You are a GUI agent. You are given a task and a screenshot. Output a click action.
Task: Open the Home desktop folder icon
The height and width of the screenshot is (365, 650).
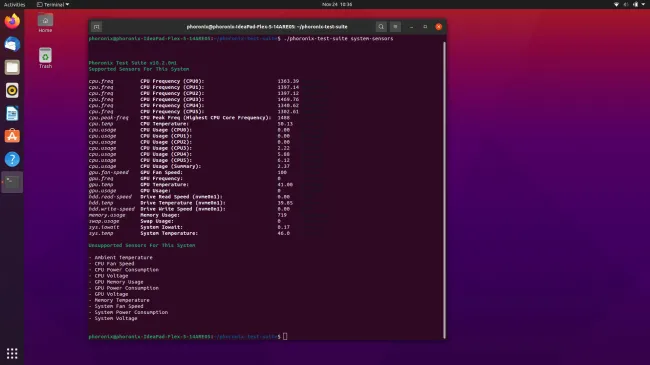(x=45, y=23)
